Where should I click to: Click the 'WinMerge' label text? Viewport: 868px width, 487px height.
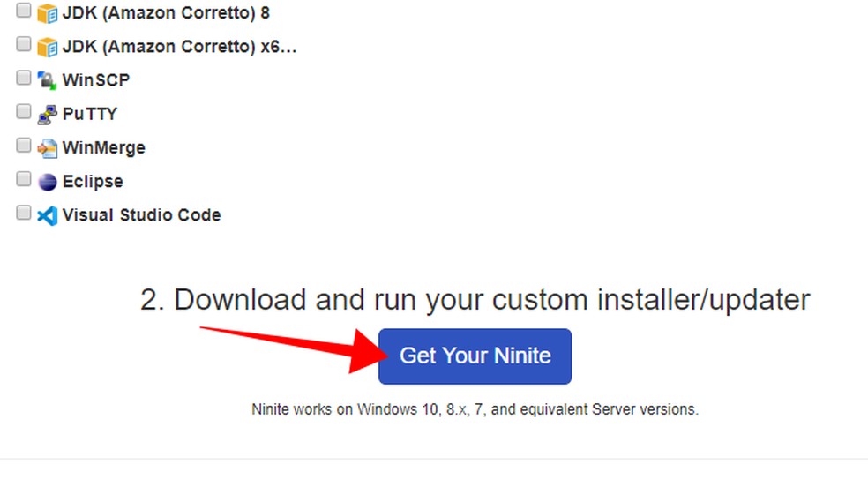point(103,147)
